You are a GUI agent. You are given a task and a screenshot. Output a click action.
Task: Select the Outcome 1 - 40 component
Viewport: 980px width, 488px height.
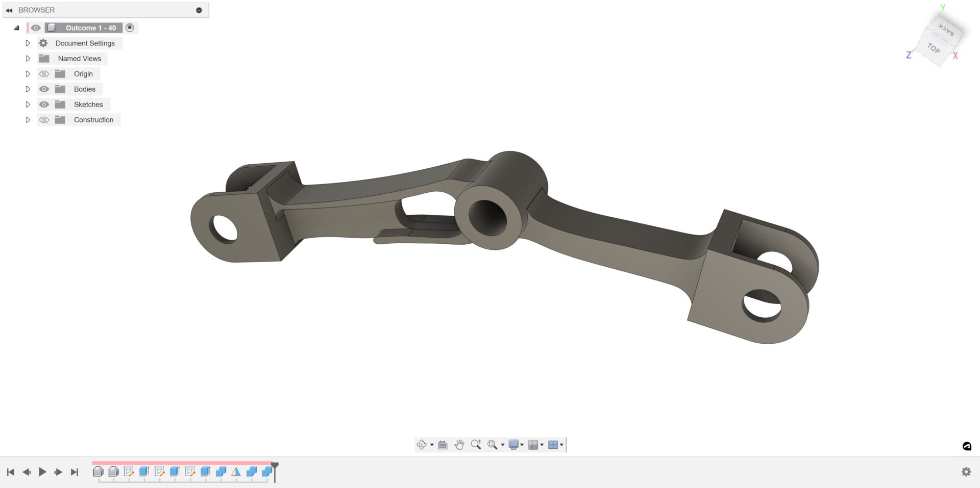point(91,28)
